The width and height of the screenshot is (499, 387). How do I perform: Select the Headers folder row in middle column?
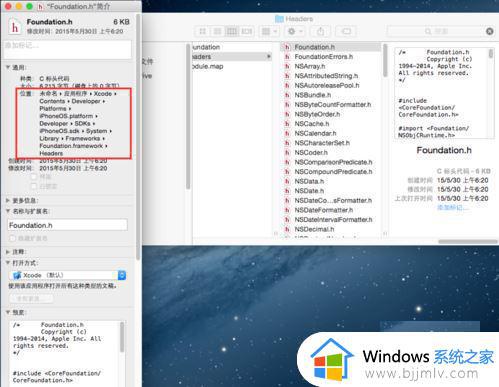232,57
